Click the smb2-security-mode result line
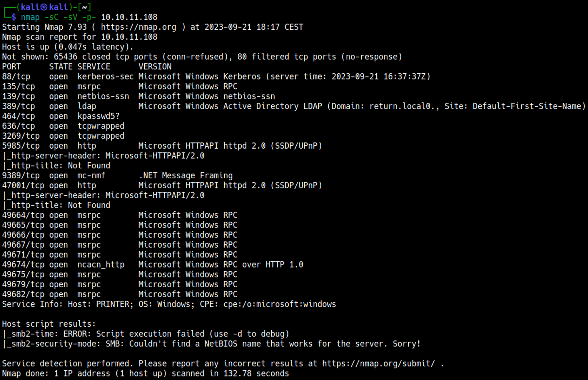588x380 pixels. 212,344
